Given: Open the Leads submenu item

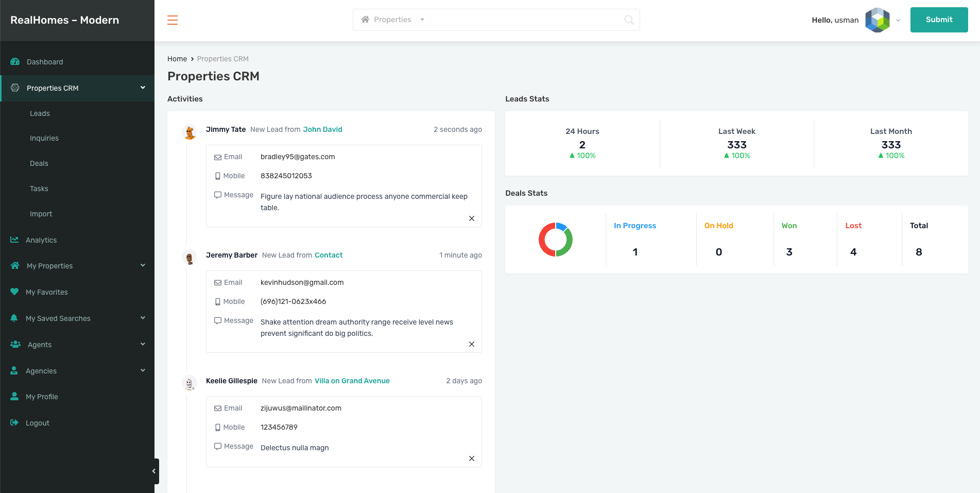Looking at the screenshot, I should [40, 113].
